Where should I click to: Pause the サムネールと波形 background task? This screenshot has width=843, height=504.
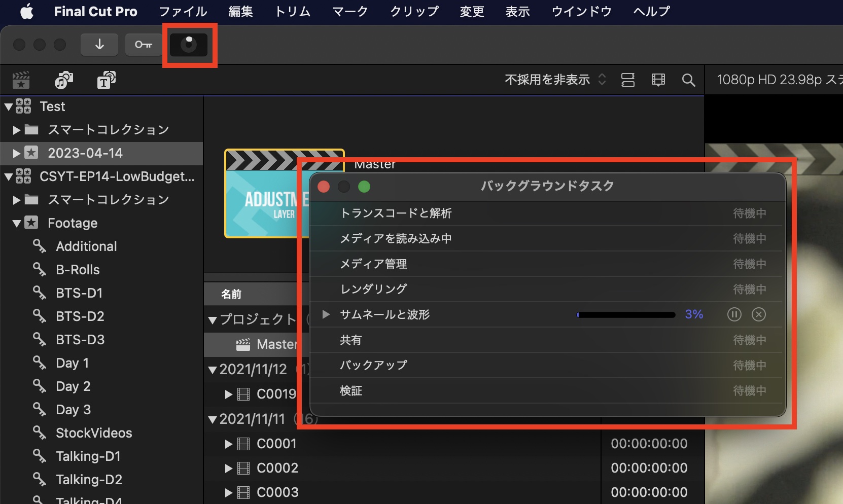point(734,314)
